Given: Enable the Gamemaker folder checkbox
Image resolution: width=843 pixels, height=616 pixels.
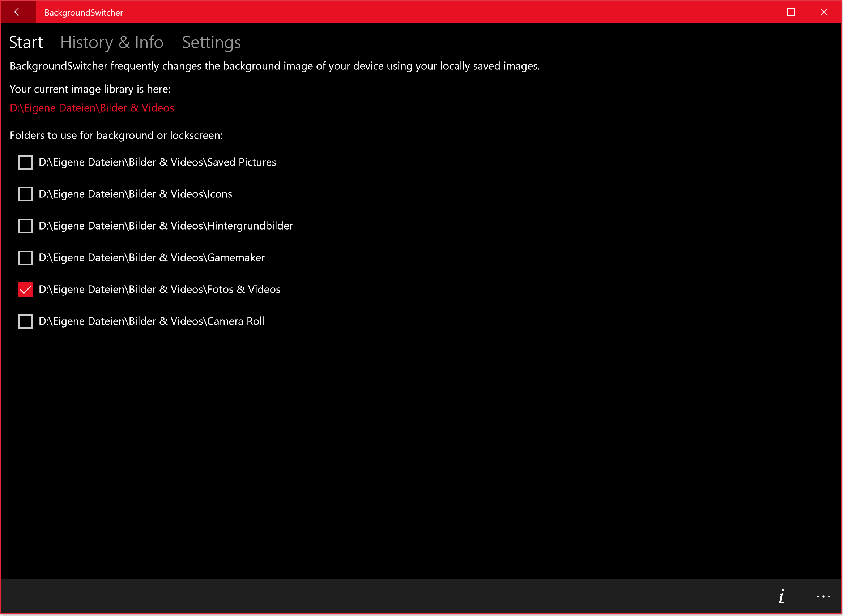Looking at the screenshot, I should [25, 258].
